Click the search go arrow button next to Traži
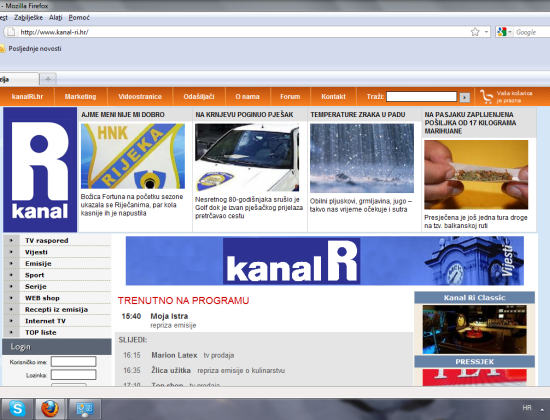This screenshot has width=550, height=420. 465,97
